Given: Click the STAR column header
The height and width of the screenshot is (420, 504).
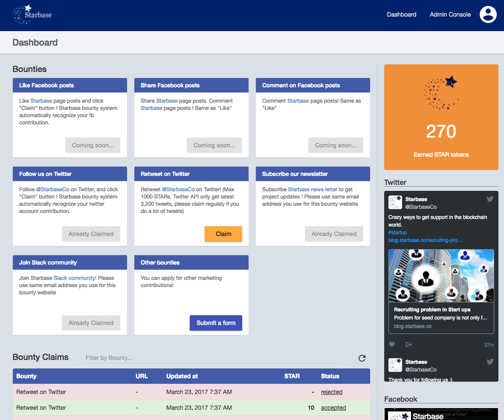Looking at the screenshot, I should 292,376.
